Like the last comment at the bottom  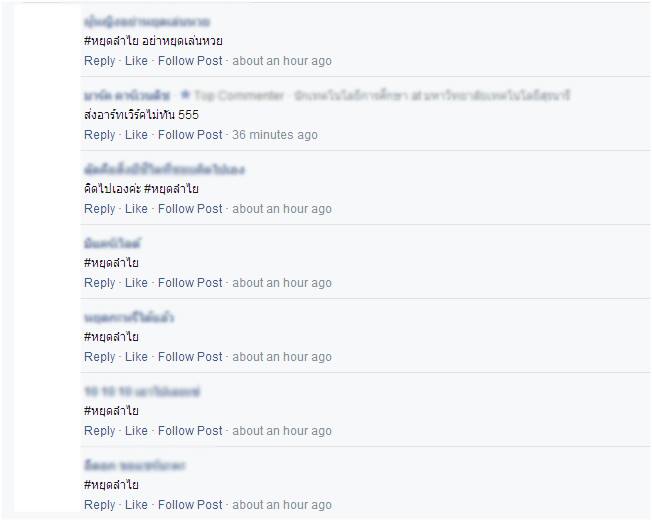click(x=136, y=505)
